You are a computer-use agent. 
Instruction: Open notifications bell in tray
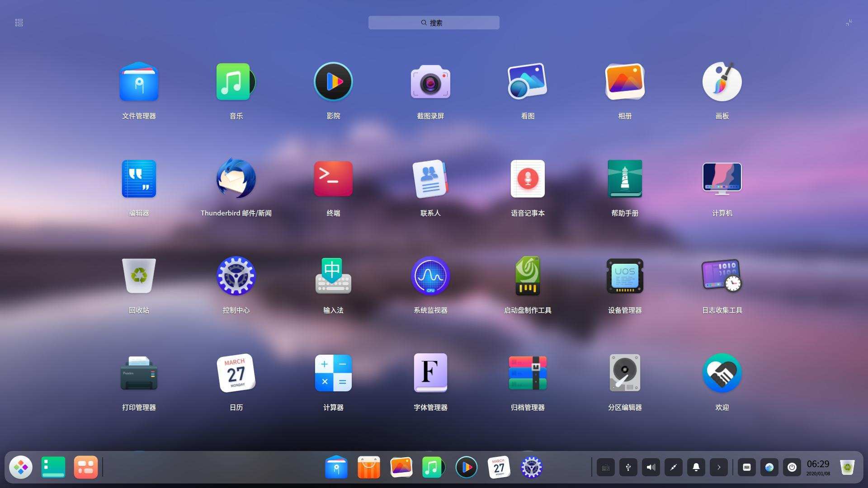pyautogui.click(x=696, y=467)
